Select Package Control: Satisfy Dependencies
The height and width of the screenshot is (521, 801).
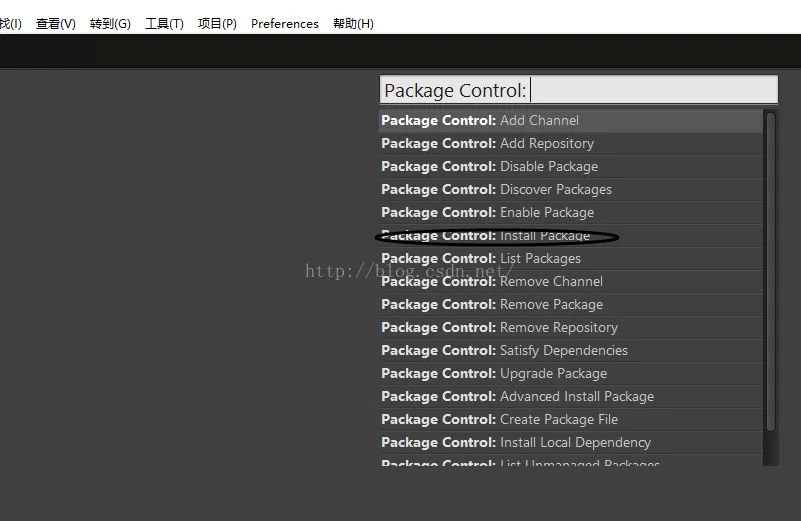click(x=570, y=351)
